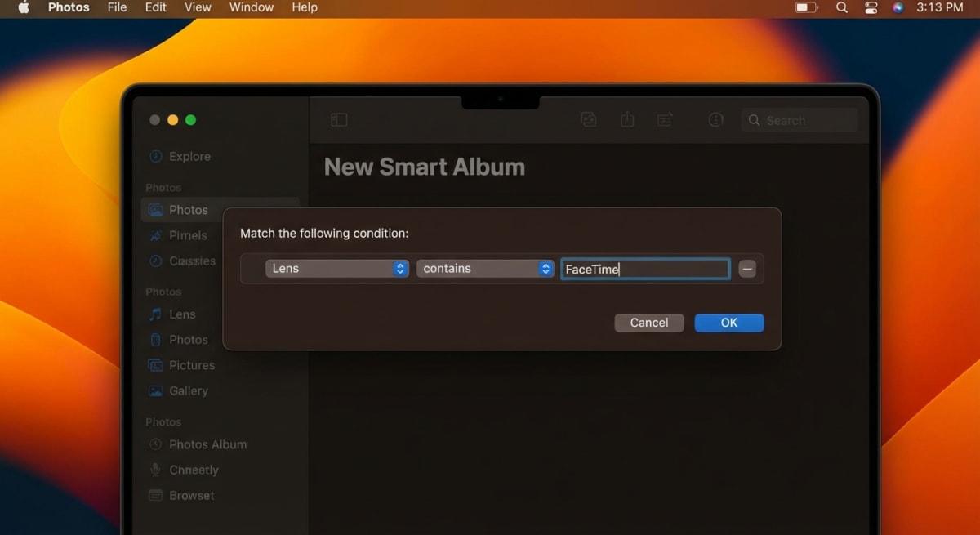The height and width of the screenshot is (535, 980).
Task: Click the FaceTime text input field
Action: (644, 269)
